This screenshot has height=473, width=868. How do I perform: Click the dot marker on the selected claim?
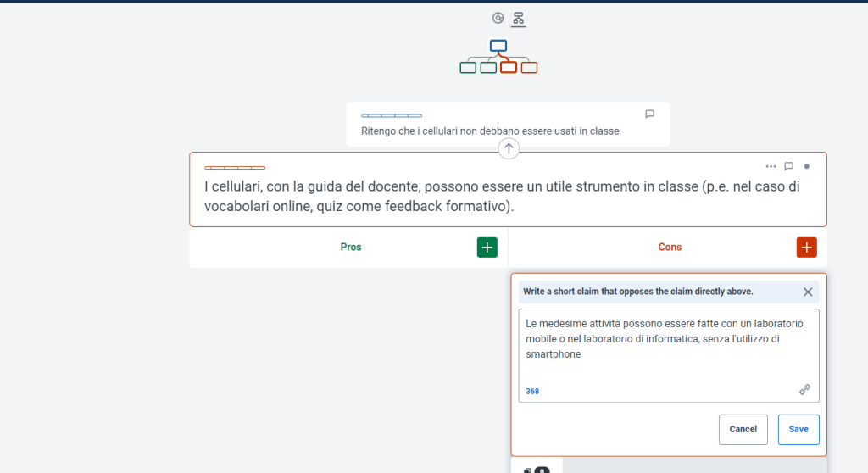[807, 166]
